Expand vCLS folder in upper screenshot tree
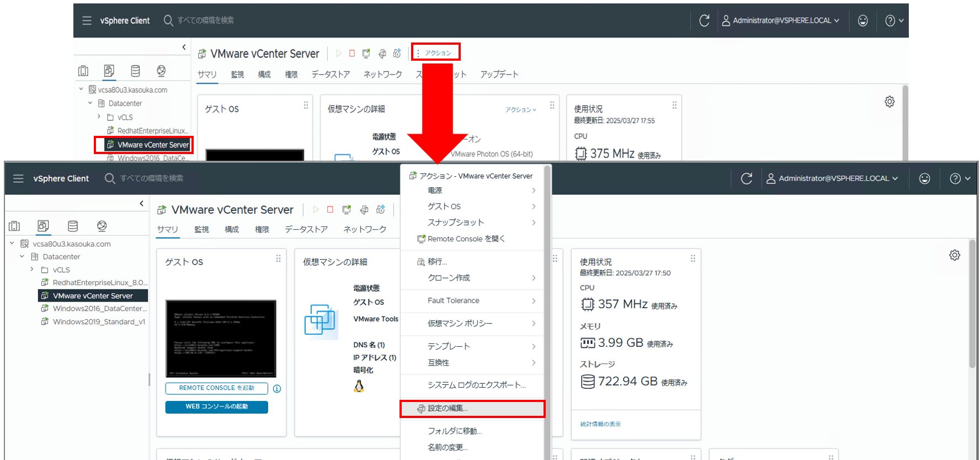This screenshot has height=460, width=980. (99, 117)
